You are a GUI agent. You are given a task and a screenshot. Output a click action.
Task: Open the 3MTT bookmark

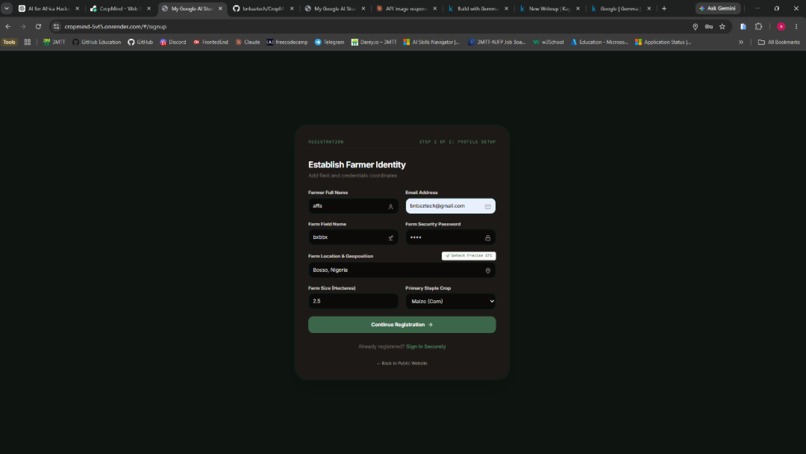[x=54, y=42]
